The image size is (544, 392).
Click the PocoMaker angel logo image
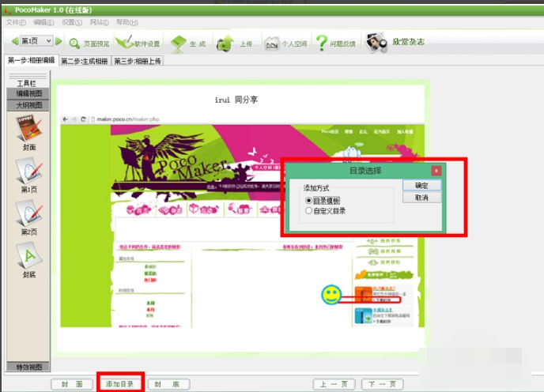(x=172, y=158)
